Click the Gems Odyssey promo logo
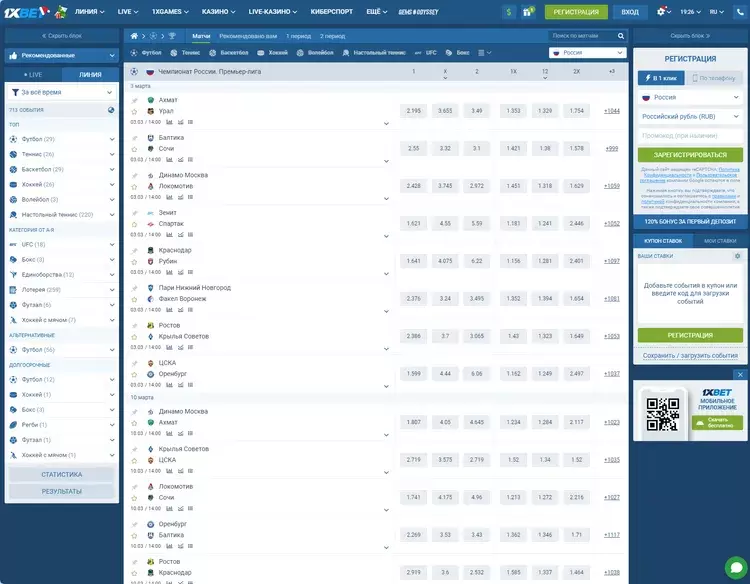Screen dimensions: 750x584 pos(419,12)
